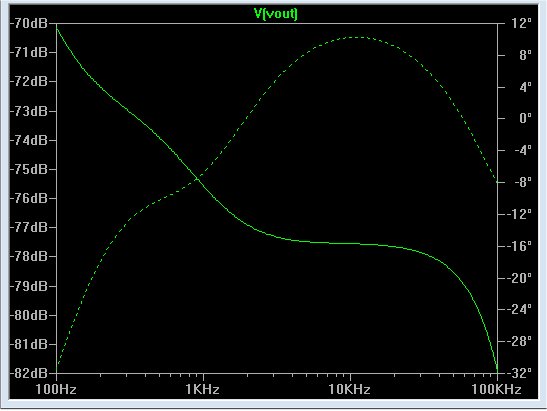The height and width of the screenshot is (411, 547).
Task: Click the dotted phase curve peak near 10KHz
Action: tap(356, 37)
